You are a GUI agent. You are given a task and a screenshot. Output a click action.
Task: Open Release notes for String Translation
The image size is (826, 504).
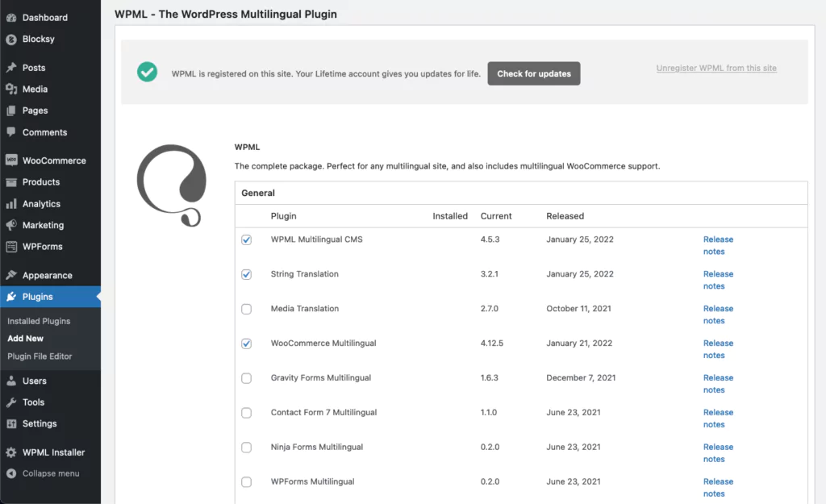tap(718, 280)
